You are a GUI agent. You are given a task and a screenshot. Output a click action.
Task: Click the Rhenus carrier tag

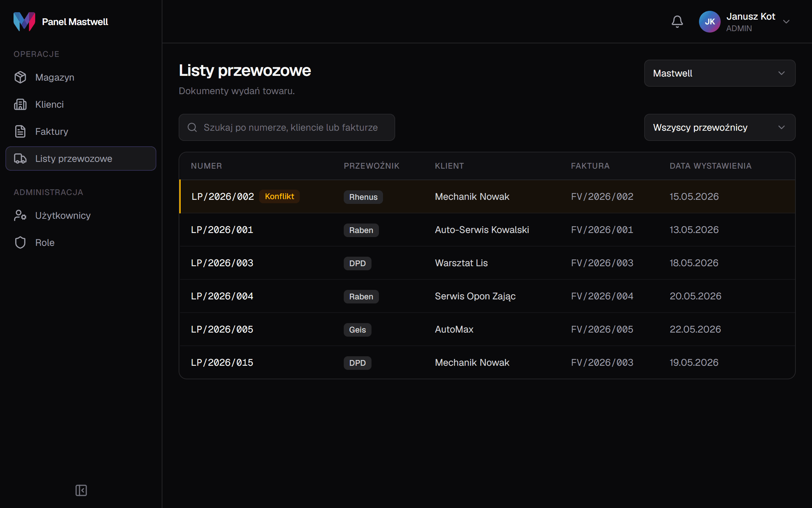[363, 197]
